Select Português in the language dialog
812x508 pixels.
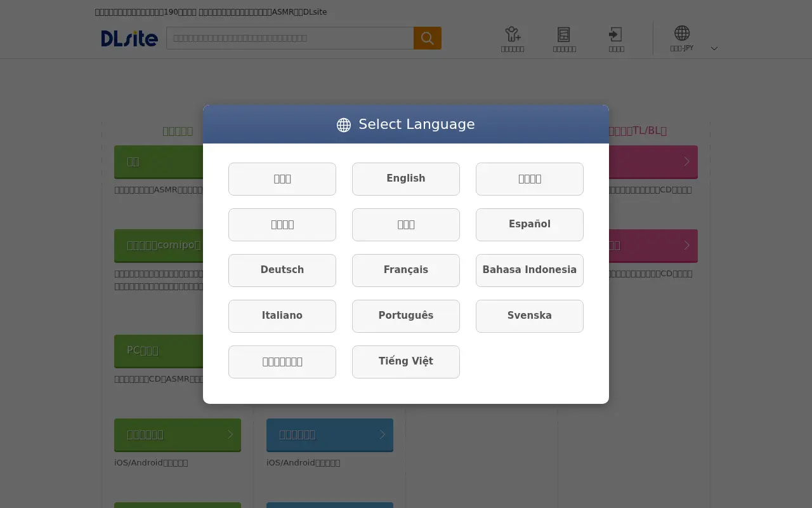[x=406, y=316]
